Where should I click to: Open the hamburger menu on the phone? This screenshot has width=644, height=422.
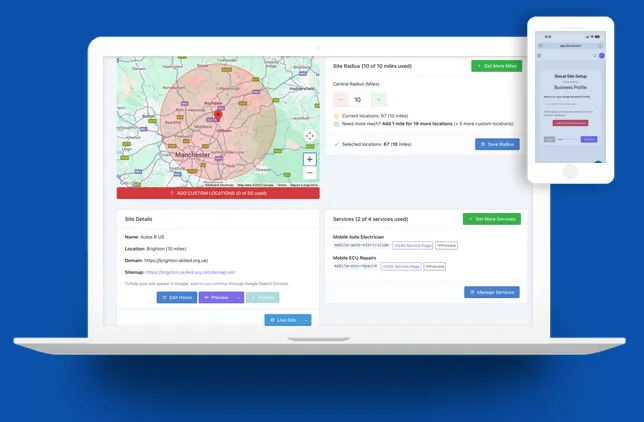pyautogui.click(x=539, y=55)
